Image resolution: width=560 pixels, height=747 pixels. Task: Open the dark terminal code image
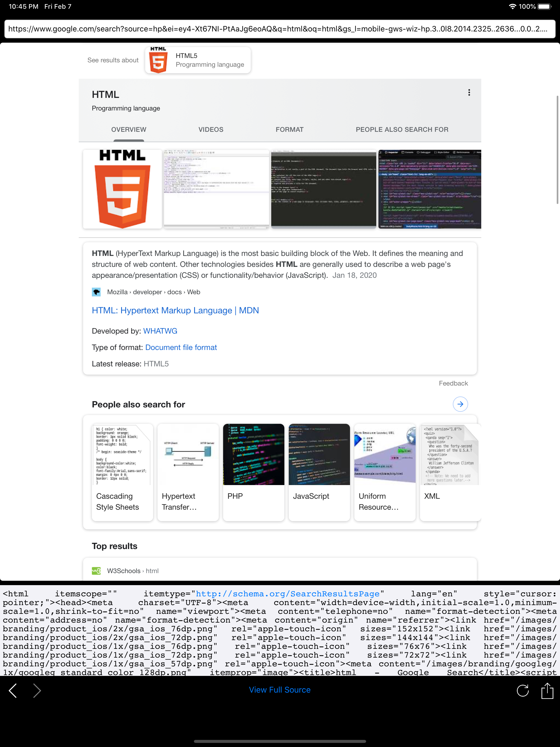click(x=323, y=189)
